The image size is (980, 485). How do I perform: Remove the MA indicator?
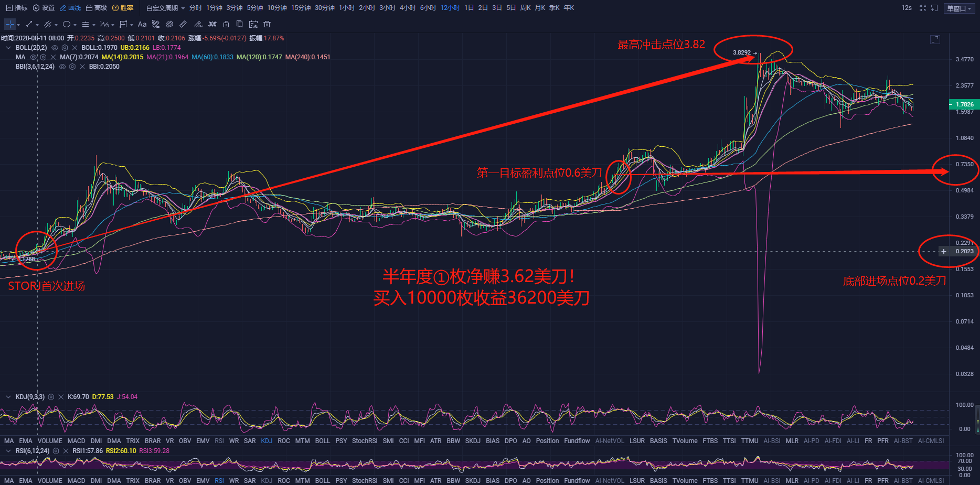tap(53, 57)
